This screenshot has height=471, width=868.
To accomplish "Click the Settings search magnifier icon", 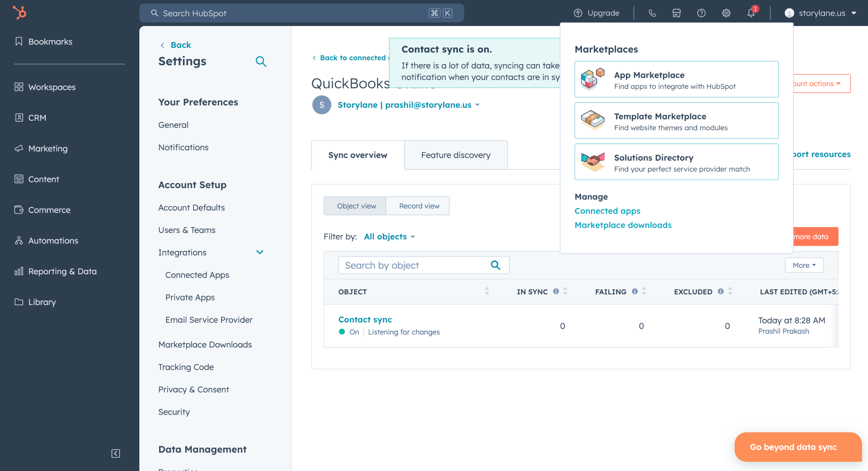I will (x=261, y=62).
